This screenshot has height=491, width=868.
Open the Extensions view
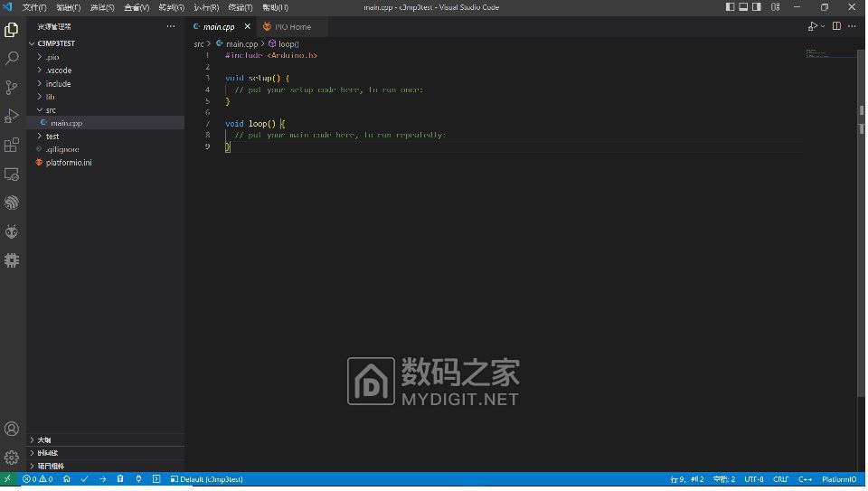pos(12,146)
